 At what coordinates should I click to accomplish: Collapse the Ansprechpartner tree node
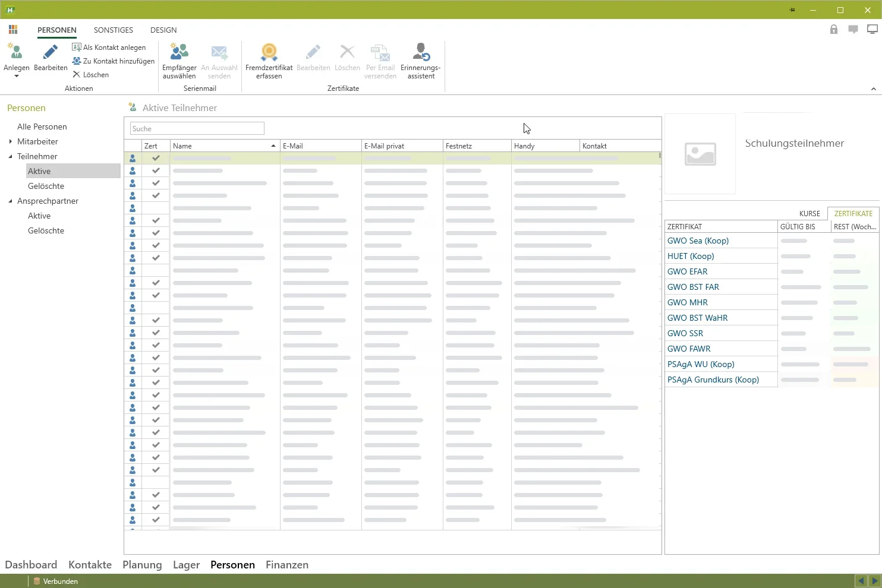(11, 201)
